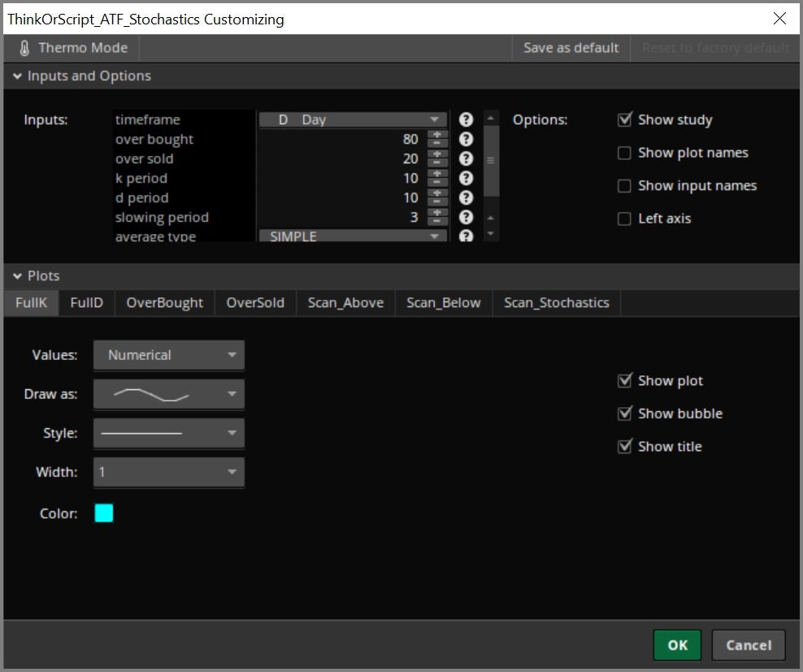Uncheck the Show title checkbox
803x672 pixels.
click(x=624, y=446)
